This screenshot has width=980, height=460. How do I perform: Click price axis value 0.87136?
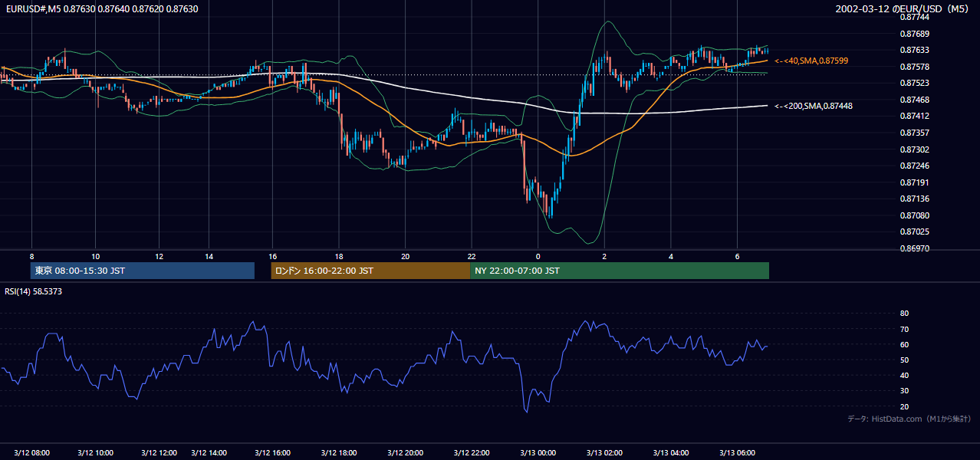click(x=915, y=199)
